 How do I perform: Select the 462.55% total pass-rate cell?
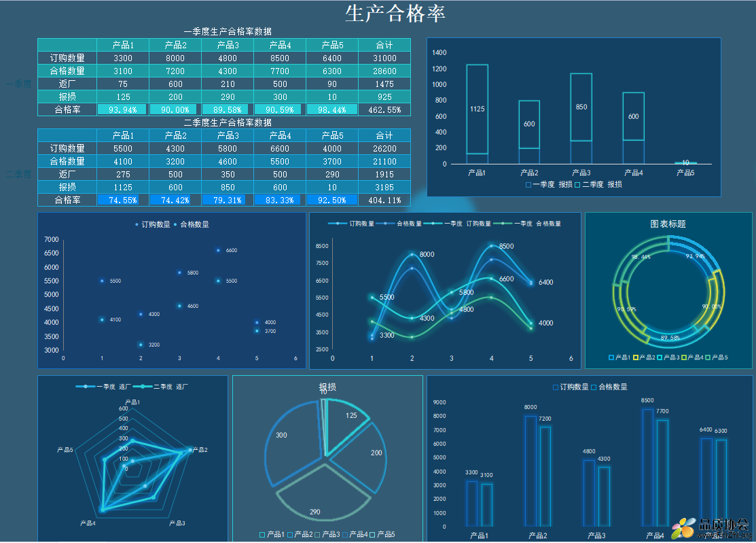384,109
